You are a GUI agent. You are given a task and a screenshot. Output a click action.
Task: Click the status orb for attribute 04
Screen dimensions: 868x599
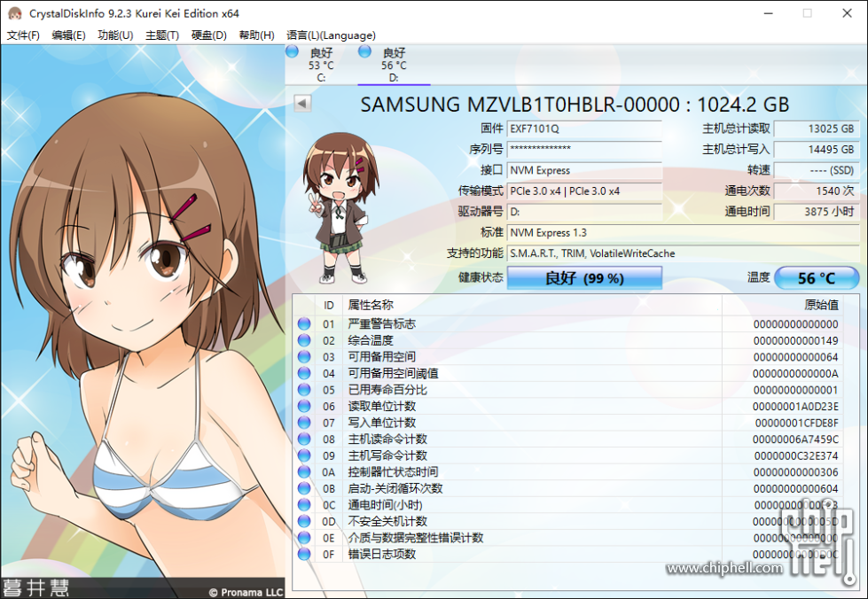click(304, 373)
